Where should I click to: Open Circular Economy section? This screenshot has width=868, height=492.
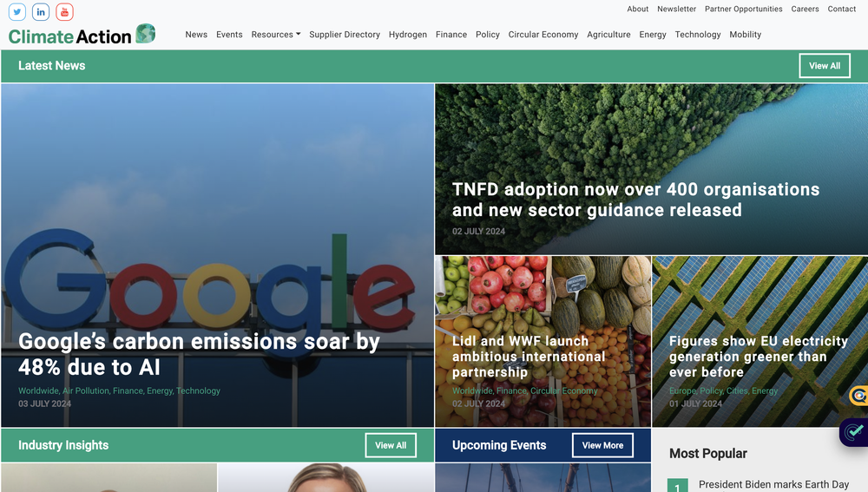tap(543, 35)
